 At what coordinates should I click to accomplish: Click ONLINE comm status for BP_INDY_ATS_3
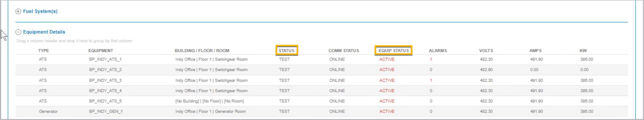pyautogui.click(x=337, y=80)
